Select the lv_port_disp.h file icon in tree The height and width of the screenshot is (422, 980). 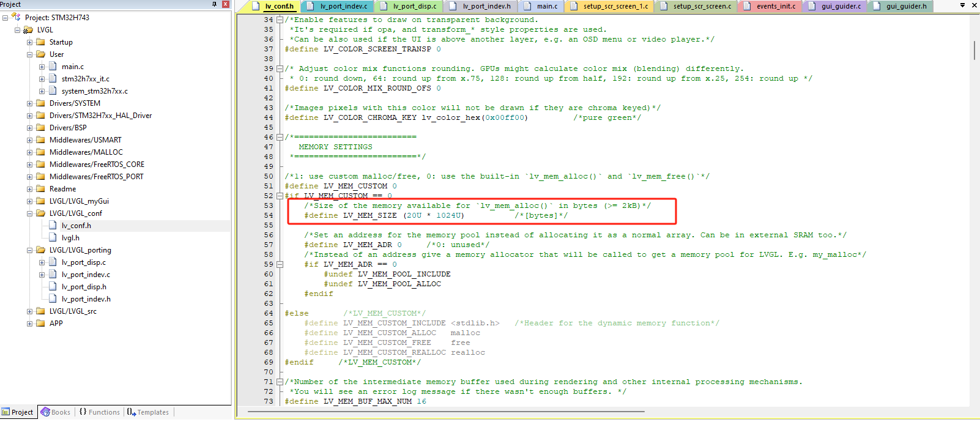coord(53,287)
